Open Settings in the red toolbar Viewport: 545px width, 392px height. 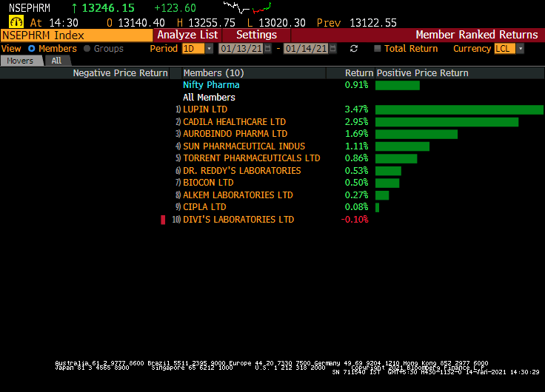point(256,35)
